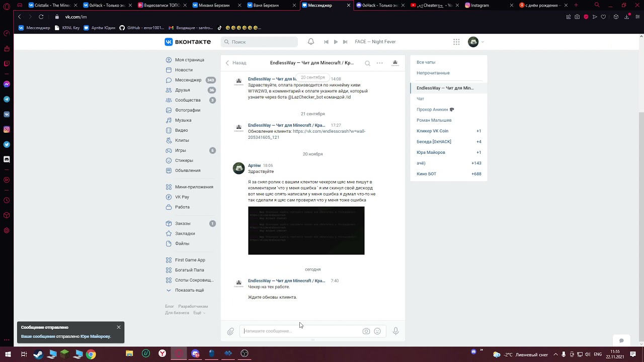Open Twitch in the Opera sidebar

click(7, 64)
